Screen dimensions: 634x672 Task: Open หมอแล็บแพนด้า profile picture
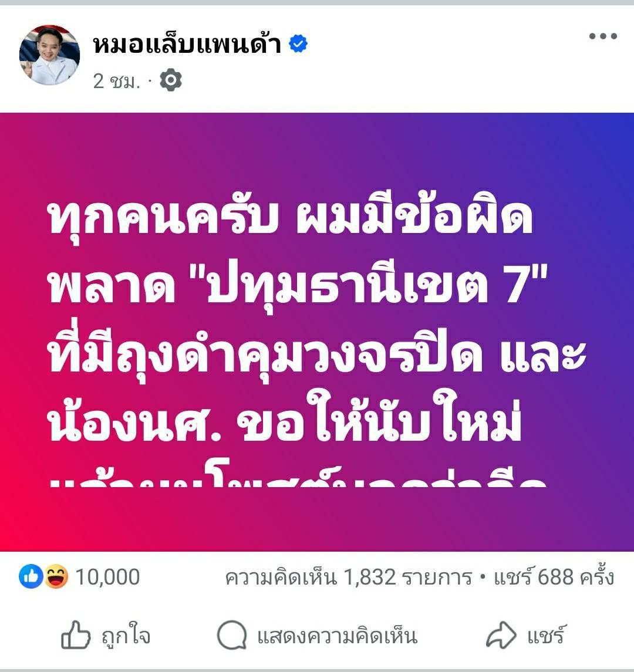pyautogui.click(x=49, y=55)
